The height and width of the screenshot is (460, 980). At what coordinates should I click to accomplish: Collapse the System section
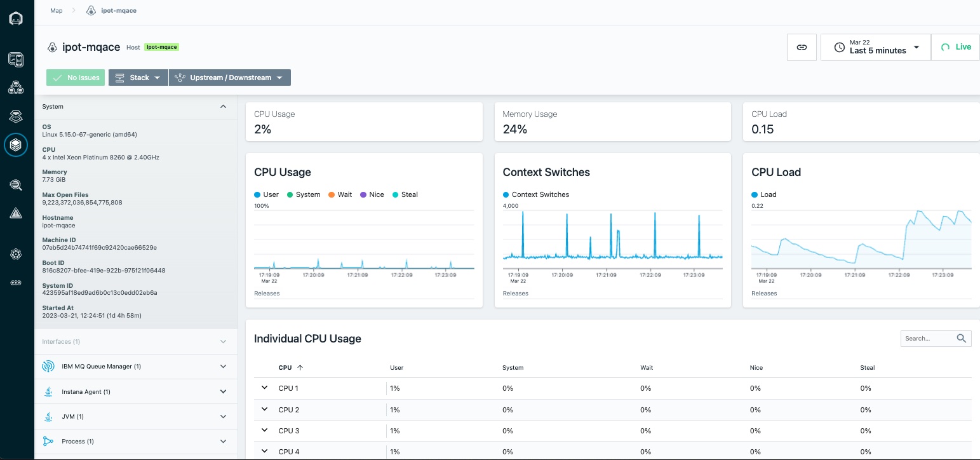(x=223, y=107)
